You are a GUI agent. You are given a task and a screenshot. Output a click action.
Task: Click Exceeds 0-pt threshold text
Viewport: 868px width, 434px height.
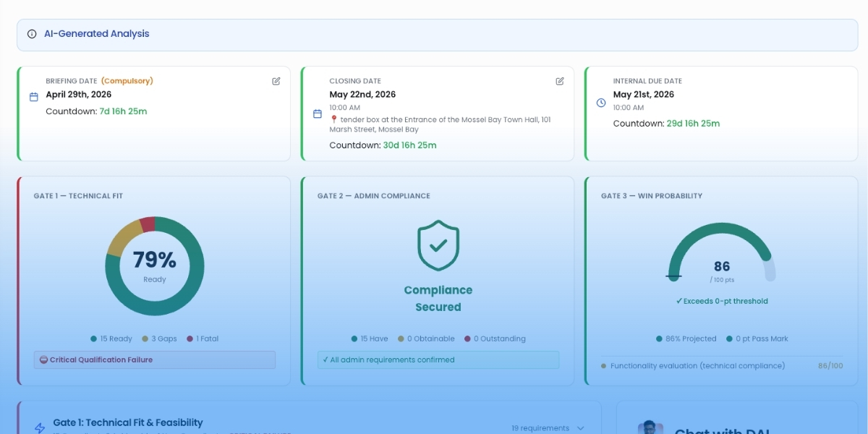pos(722,301)
